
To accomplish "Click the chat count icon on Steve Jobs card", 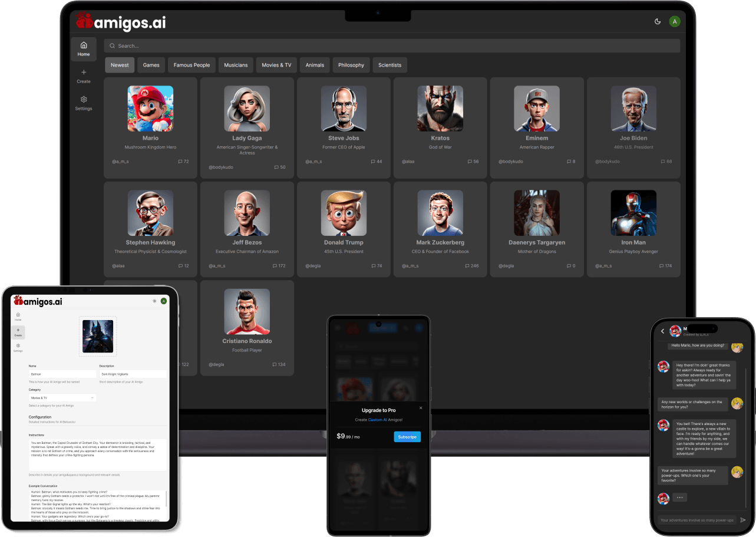I will coord(374,162).
